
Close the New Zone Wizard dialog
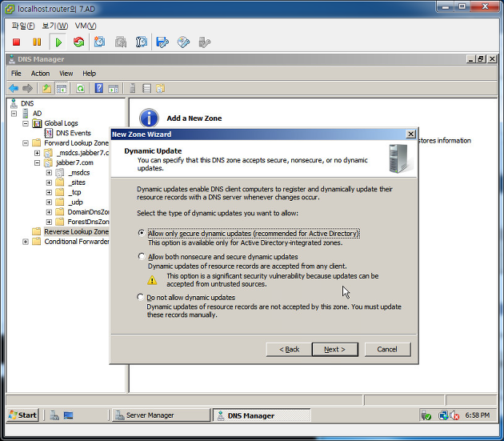pos(410,134)
